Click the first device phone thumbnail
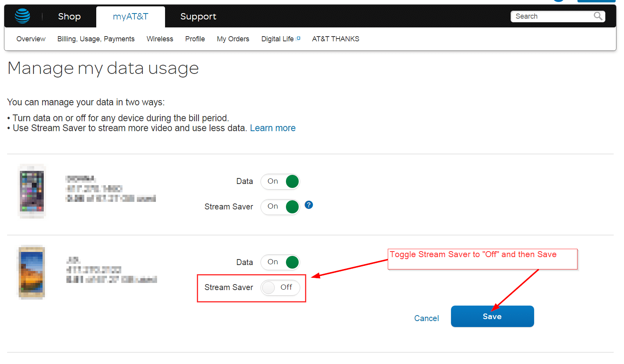The width and height of the screenshot is (624, 364). pyautogui.click(x=32, y=191)
